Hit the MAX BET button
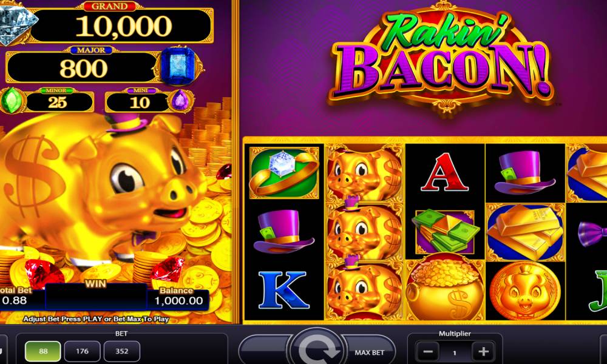This screenshot has width=607, height=364. (x=369, y=352)
